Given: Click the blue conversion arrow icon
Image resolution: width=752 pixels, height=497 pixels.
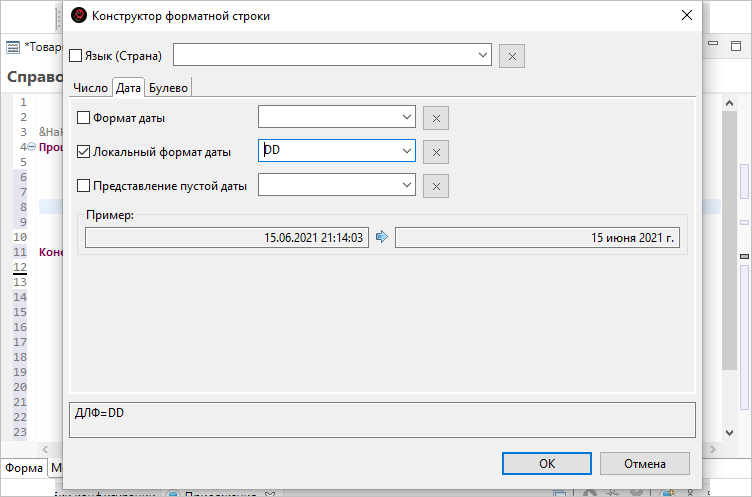Looking at the screenshot, I should tap(382, 237).
